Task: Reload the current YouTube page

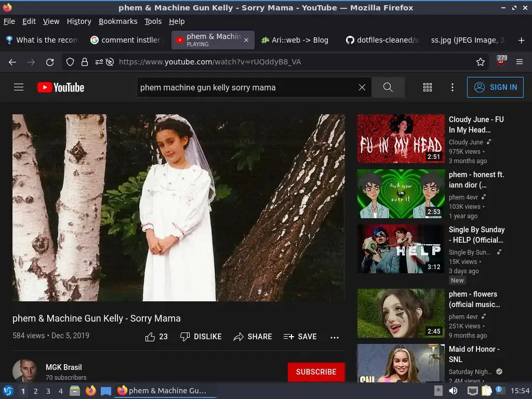Action: point(50,62)
